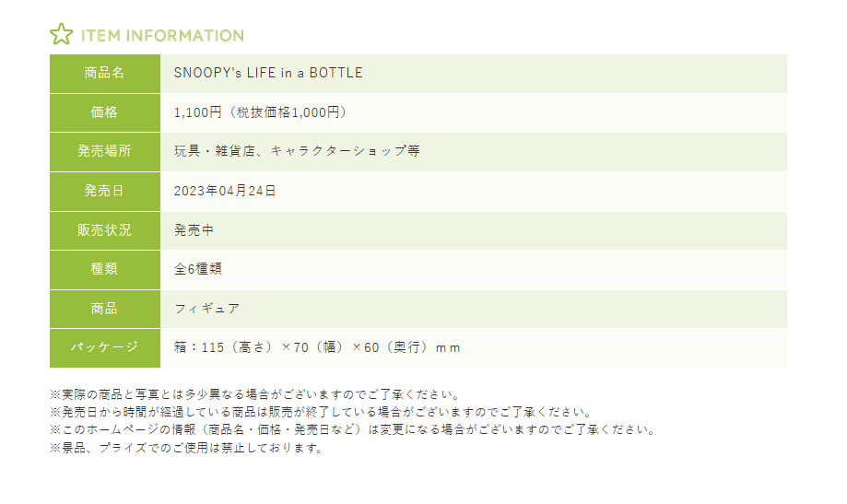
Task: Click the フィギュア value text
Action: pyautogui.click(x=206, y=309)
